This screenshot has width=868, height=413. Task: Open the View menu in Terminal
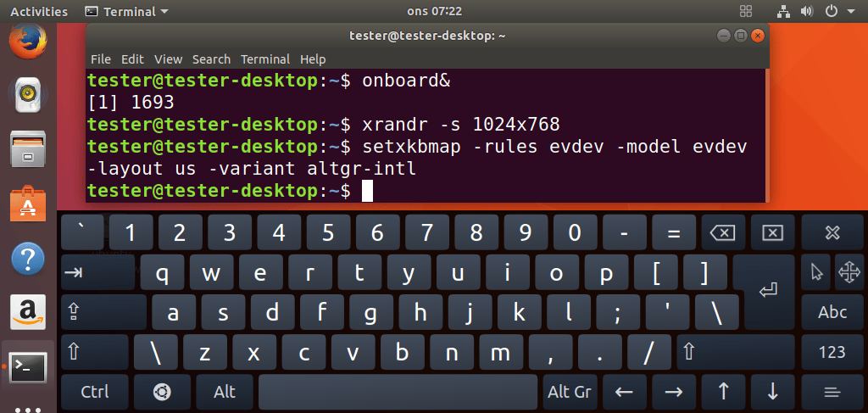pyautogui.click(x=169, y=59)
